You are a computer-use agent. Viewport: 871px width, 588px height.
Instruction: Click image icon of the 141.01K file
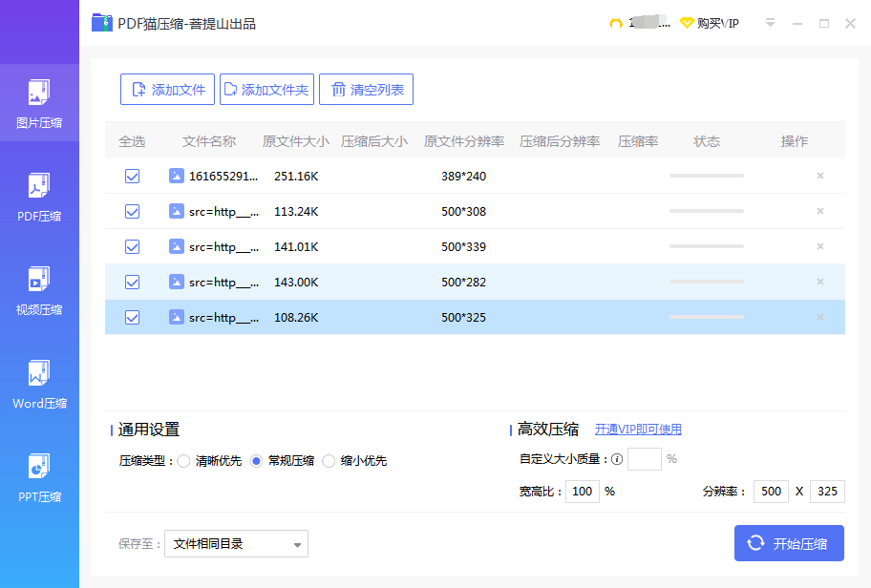(x=176, y=246)
